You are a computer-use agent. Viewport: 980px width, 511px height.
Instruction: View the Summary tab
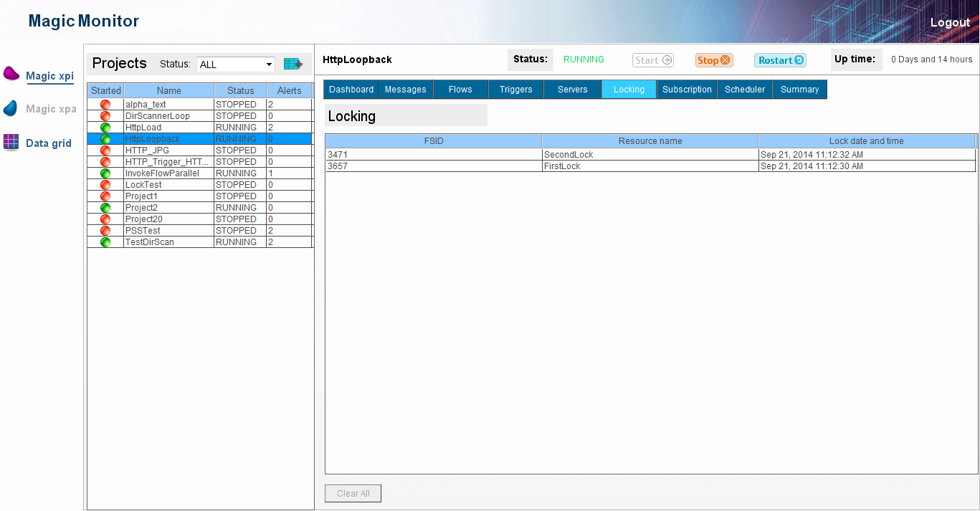click(800, 90)
